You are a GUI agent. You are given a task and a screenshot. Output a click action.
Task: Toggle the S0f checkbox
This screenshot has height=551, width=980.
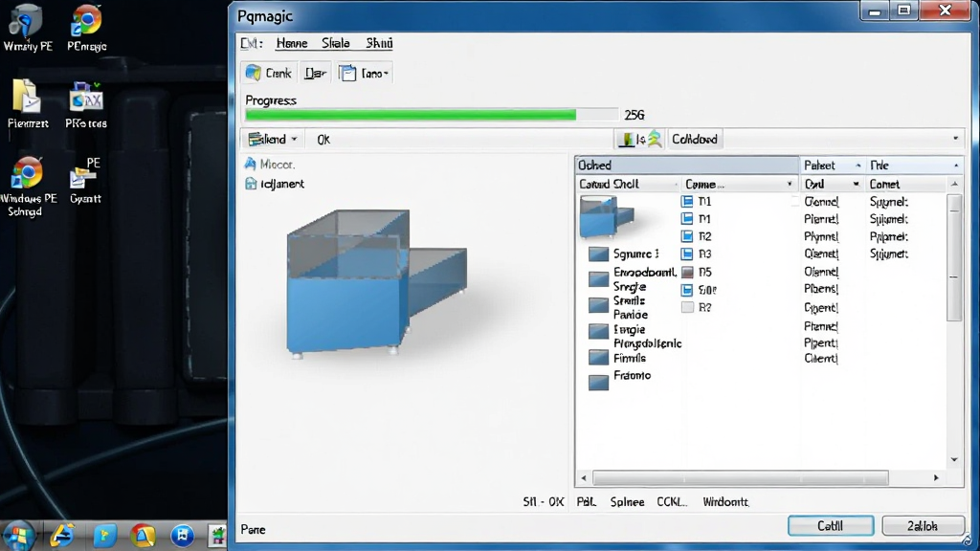[687, 290]
